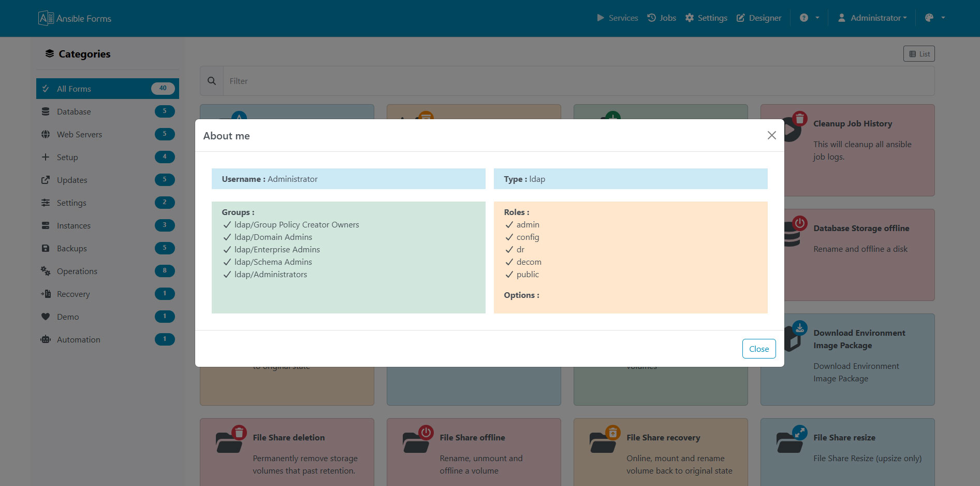The width and height of the screenshot is (980, 486).
Task: Navigate to the Designer section
Action: pyautogui.click(x=759, y=17)
